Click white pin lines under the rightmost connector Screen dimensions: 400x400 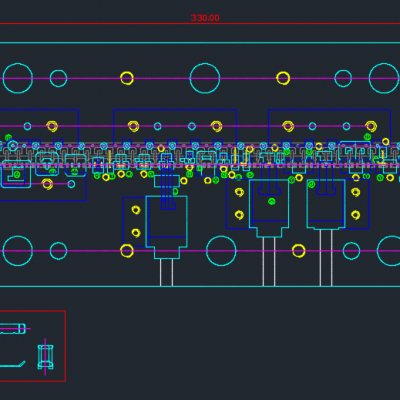(x=326, y=257)
